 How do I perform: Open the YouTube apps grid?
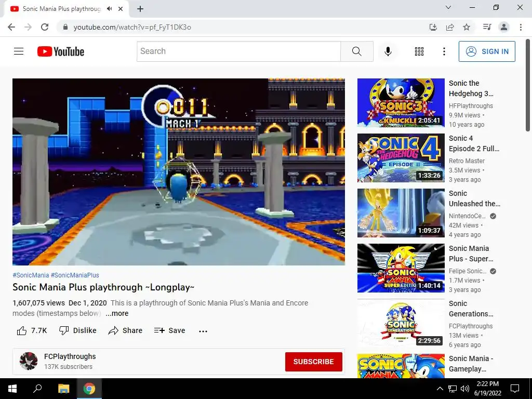[x=419, y=51]
